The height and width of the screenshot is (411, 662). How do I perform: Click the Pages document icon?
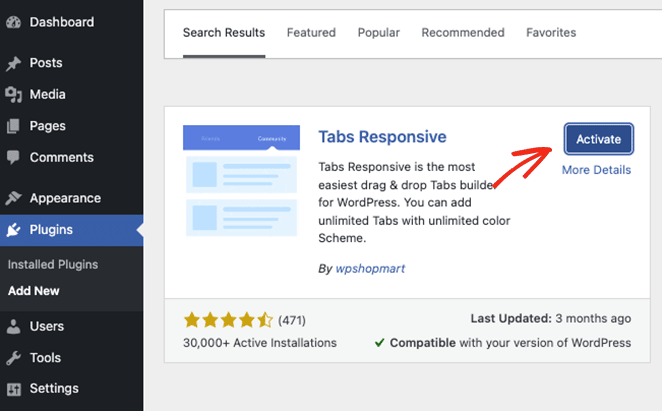pyautogui.click(x=13, y=126)
